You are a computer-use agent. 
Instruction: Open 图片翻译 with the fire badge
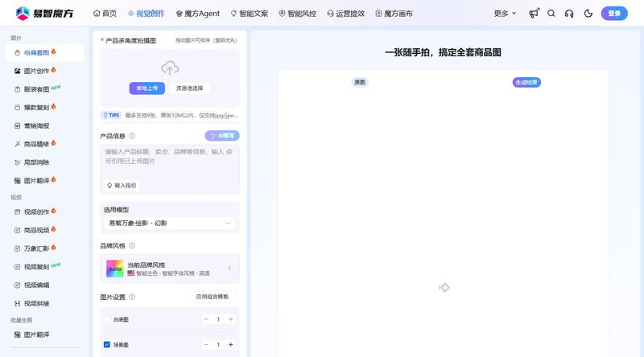click(44, 181)
